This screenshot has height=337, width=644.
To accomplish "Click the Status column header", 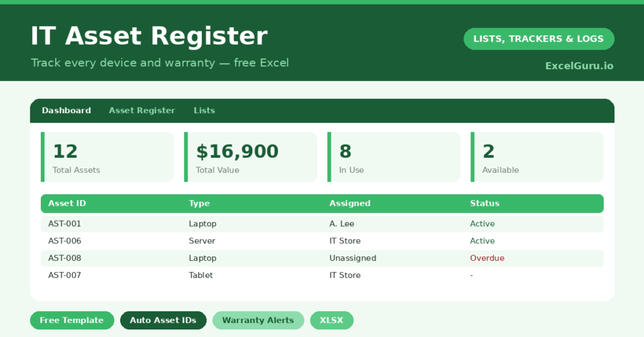I will point(485,203).
